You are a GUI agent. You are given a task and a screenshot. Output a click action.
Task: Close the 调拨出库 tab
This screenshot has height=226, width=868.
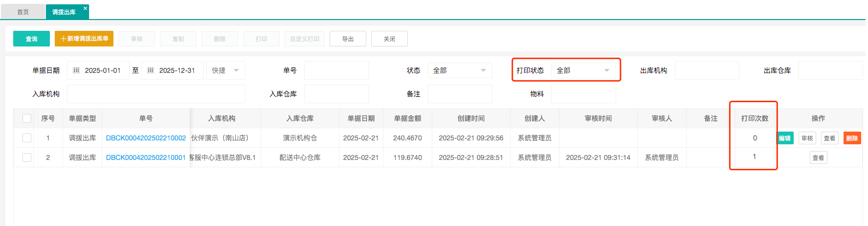(x=85, y=8)
